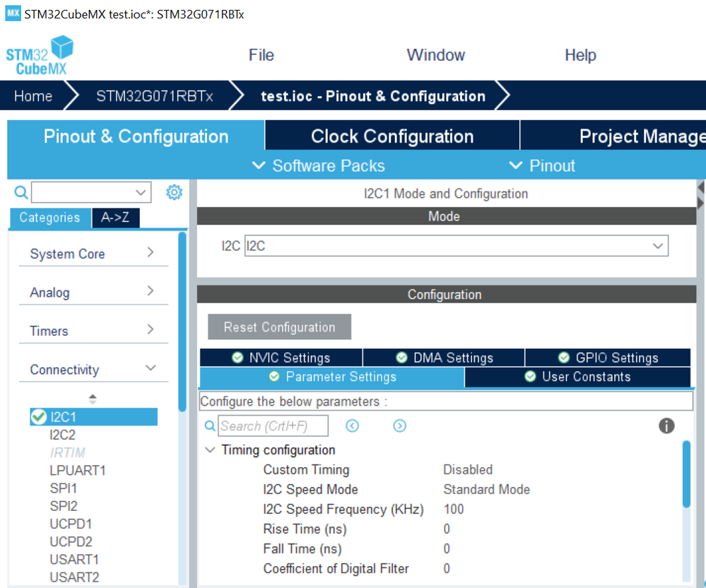Click Reset Configuration button
This screenshot has width=706, height=588.
(279, 327)
